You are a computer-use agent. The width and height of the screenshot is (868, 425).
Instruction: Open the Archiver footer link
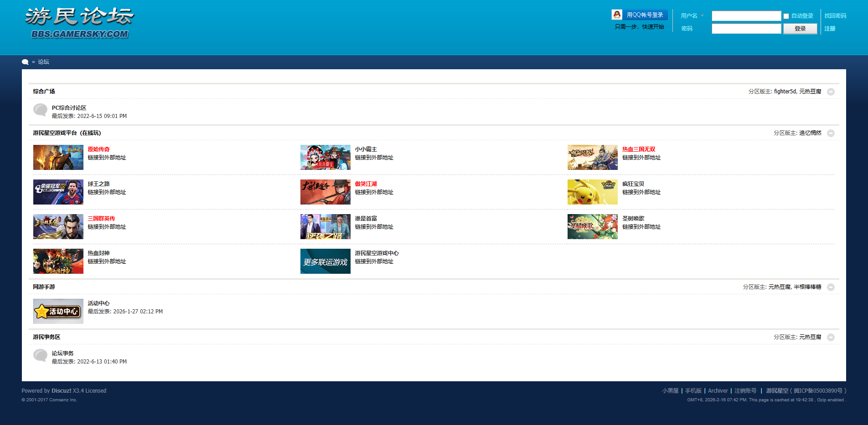[x=718, y=391]
